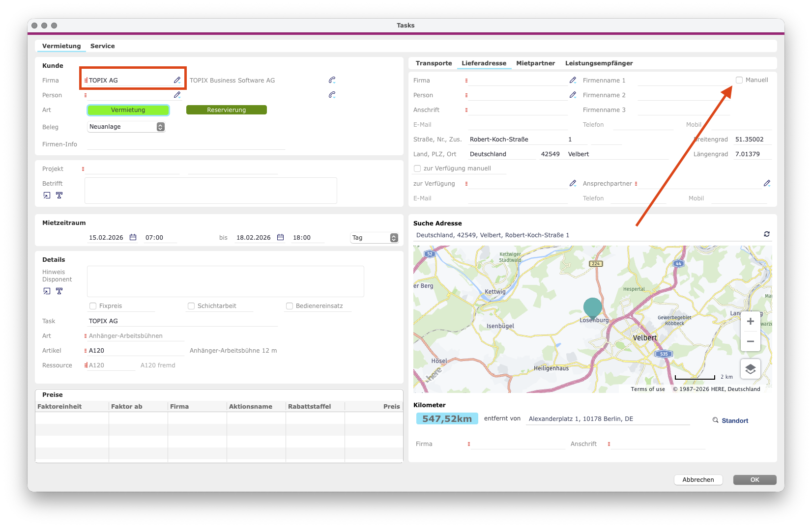
Task: Open the start date calendar picker for 15.02.2026
Action: (x=133, y=237)
